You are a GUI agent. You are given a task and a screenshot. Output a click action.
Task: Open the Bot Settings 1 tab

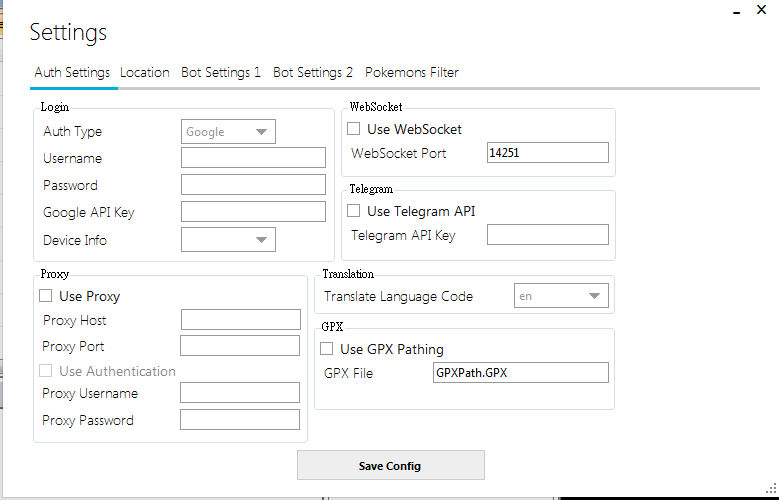pyautogui.click(x=221, y=72)
